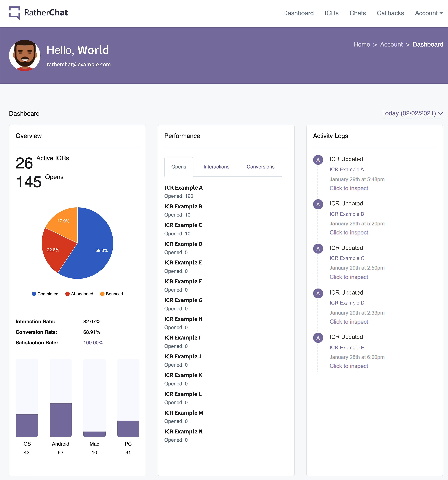
Task: Open the ICR Example C activity link
Action: click(x=347, y=258)
